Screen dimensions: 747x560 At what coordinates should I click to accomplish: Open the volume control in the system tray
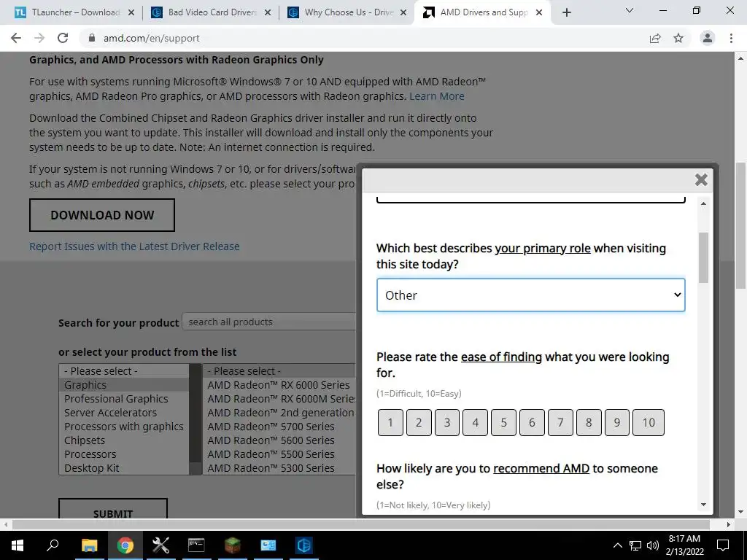point(653,545)
